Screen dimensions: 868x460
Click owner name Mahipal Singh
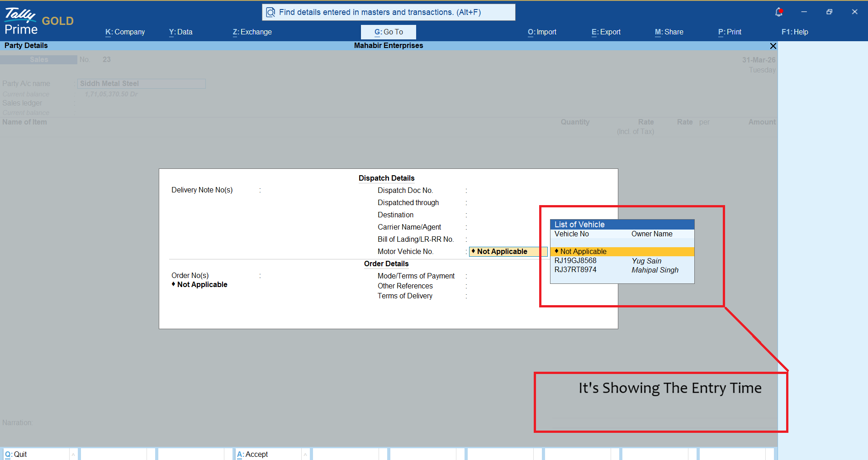[655, 270]
